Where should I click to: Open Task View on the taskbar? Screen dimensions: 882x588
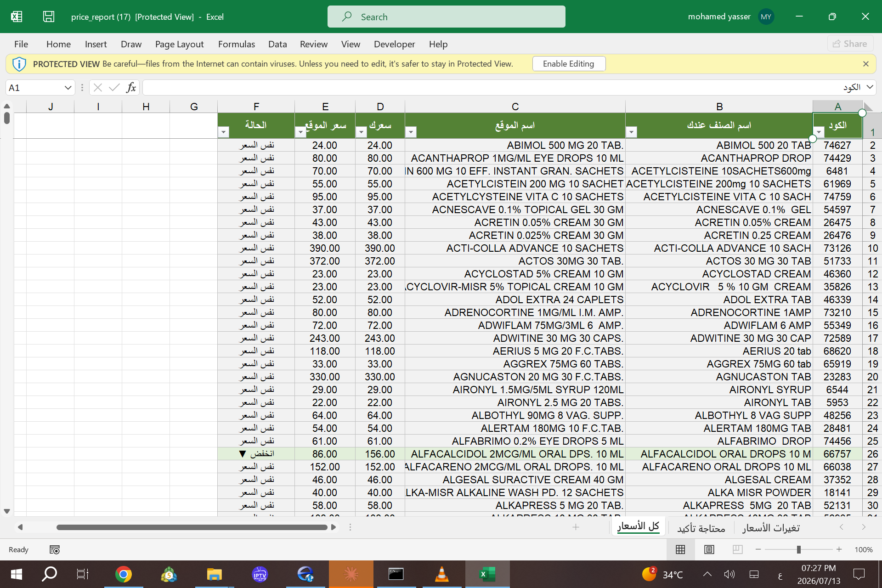point(82,574)
